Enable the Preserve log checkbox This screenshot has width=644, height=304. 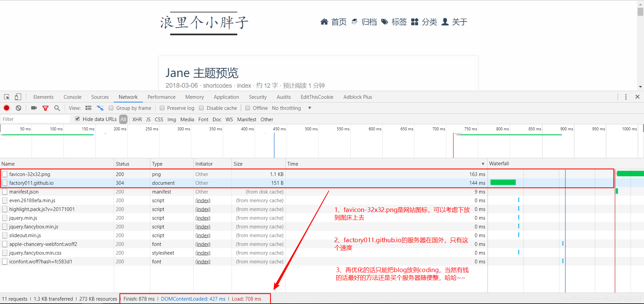click(x=162, y=108)
